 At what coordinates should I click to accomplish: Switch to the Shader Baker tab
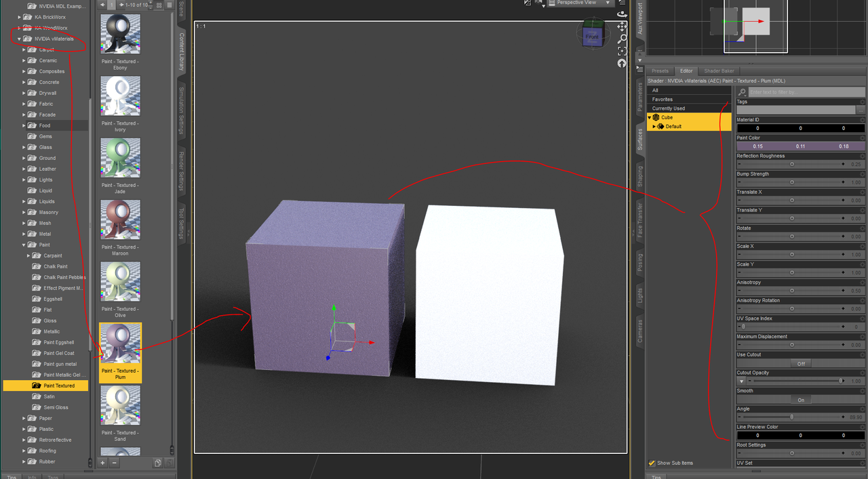pyautogui.click(x=719, y=70)
